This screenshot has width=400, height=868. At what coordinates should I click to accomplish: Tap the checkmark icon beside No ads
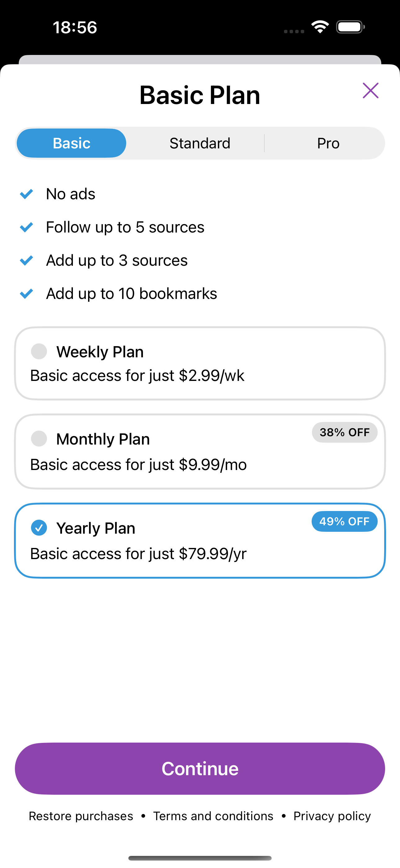click(x=26, y=194)
